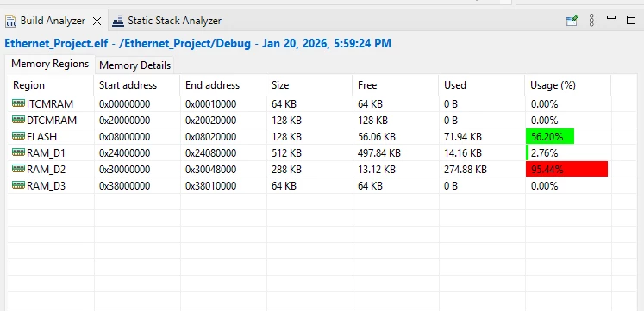Click end address 0x24080000 cell
This screenshot has width=644, height=311.
click(x=210, y=153)
